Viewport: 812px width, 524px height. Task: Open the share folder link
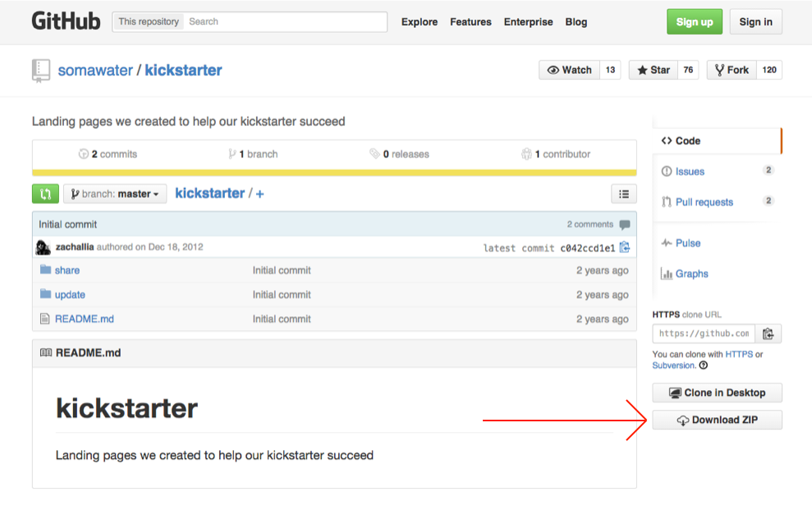pos(67,270)
